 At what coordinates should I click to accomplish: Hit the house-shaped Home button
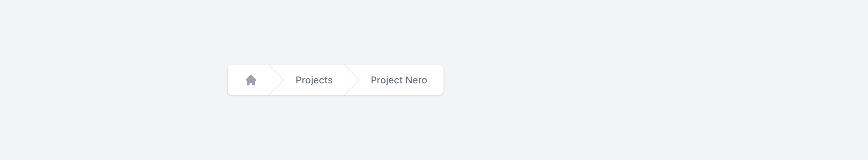(251, 80)
